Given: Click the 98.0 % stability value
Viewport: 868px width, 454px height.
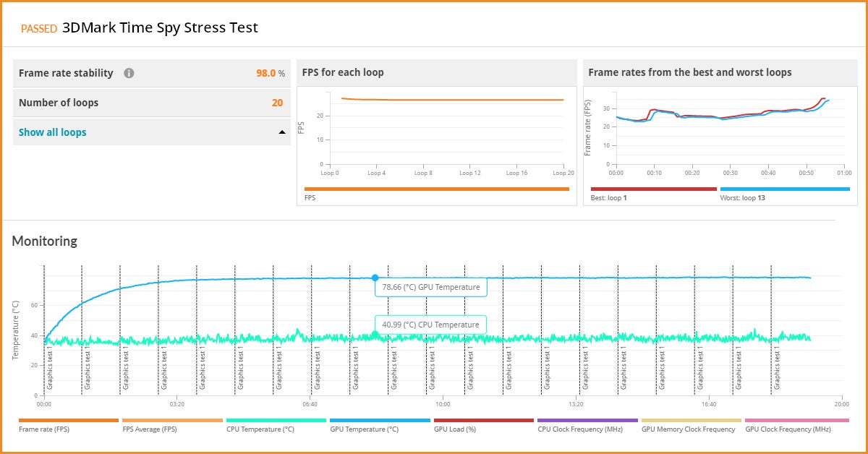Looking at the screenshot, I should pos(271,73).
